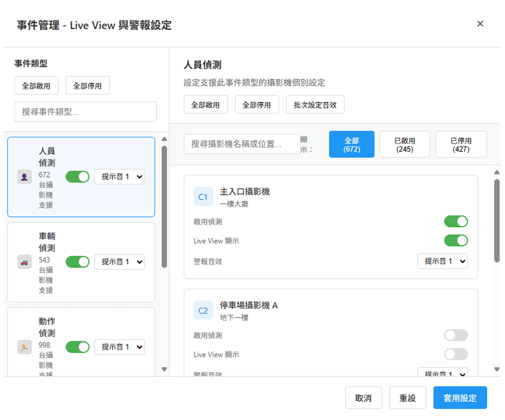Disable 啟用偵測 for 主入口攝影機

(x=456, y=221)
